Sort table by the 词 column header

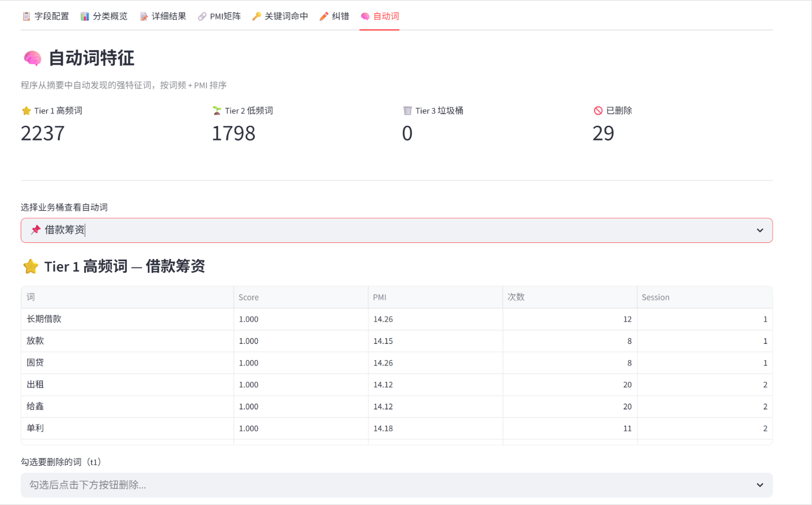127,297
